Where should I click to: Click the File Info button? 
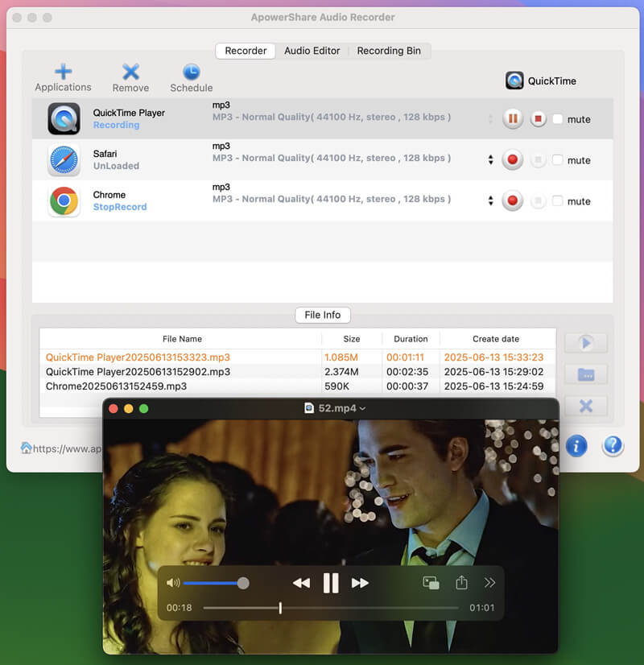coord(323,315)
